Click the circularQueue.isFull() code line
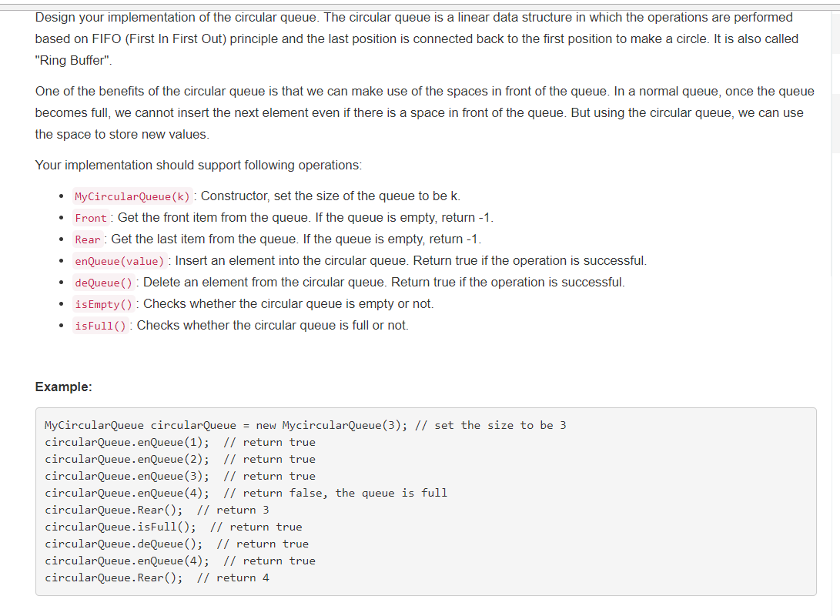840x616 pixels. click(173, 527)
